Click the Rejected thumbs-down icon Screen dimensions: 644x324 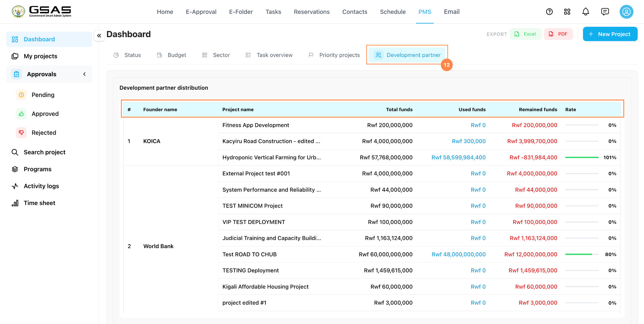[x=21, y=133]
